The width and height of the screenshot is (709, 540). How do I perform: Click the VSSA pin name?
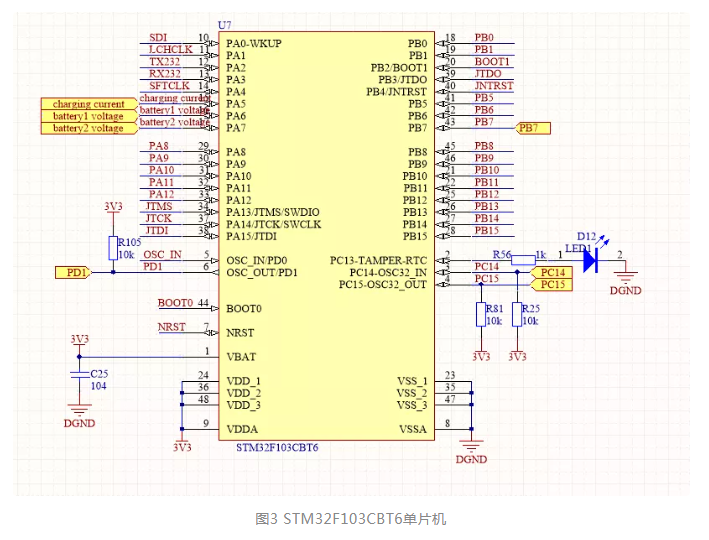pos(412,429)
